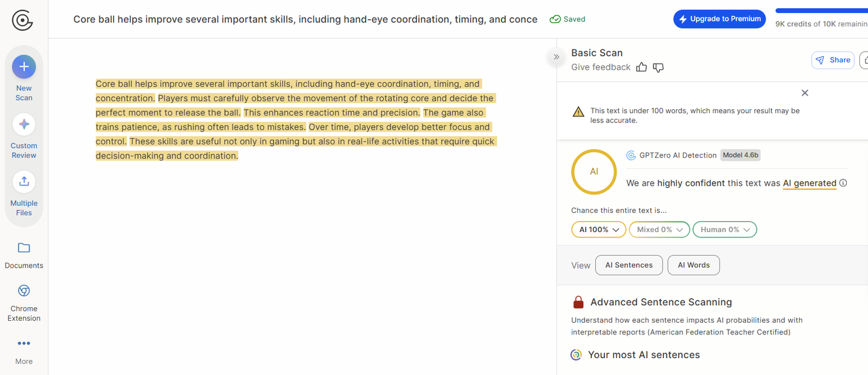Viewport: 868px width, 375px height.
Task: Open the More ellipsis menu
Action: (x=24, y=344)
